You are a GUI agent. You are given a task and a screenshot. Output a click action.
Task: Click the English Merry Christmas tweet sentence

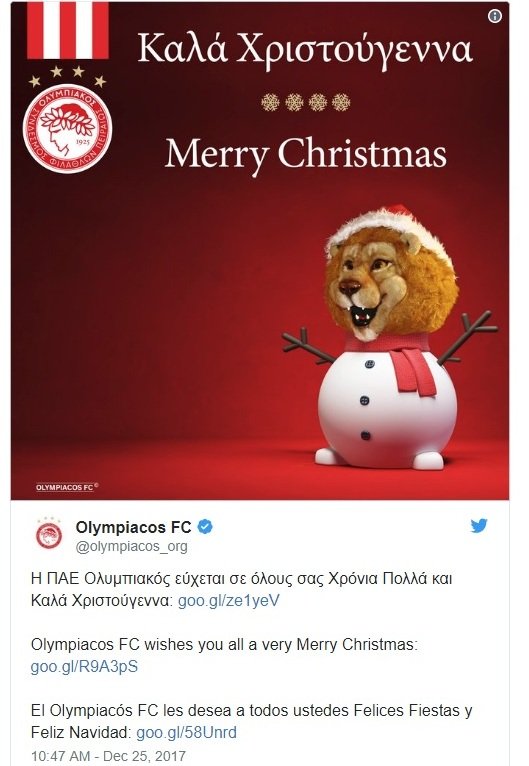[x=224, y=644]
